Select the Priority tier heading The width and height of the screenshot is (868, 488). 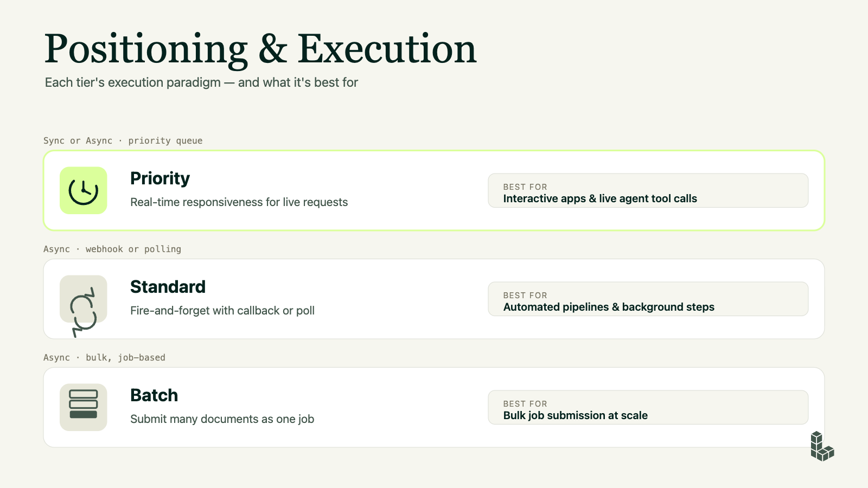tap(160, 178)
